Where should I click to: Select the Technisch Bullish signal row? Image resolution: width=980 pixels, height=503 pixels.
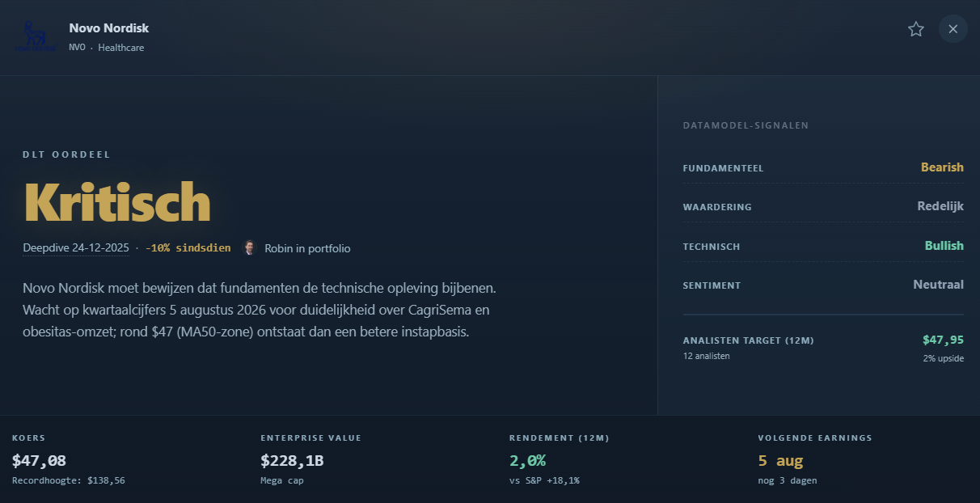pyautogui.click(x=823, y=246)
